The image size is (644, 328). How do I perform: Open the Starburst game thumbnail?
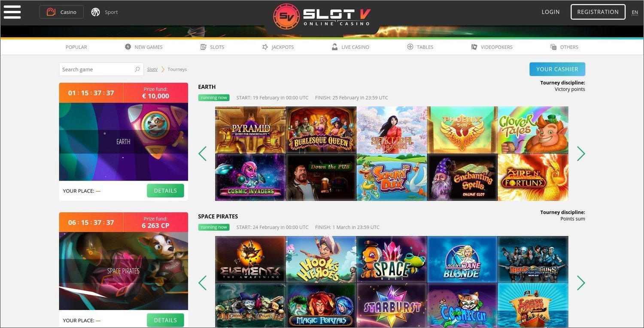point(392,306)
